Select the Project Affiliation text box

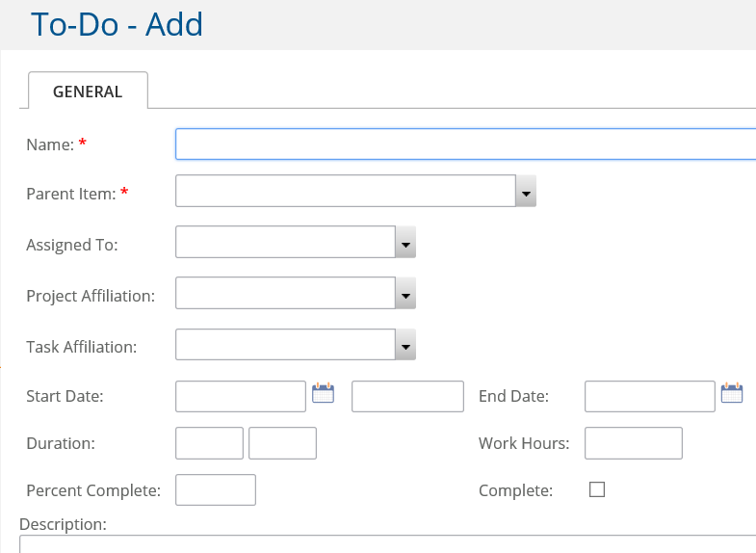[285, 293]
